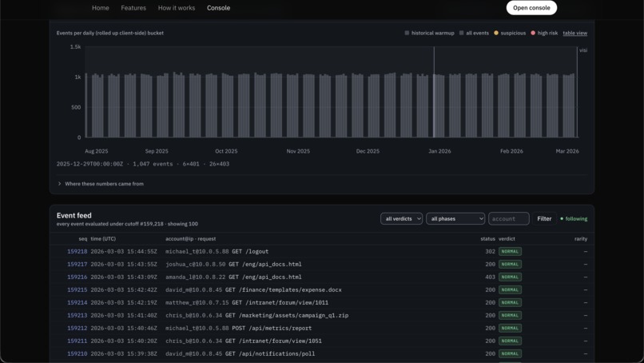644x363 pixels.
Task: Focus the account filter input
Action: pyautogui.click(x=508, y=219)
